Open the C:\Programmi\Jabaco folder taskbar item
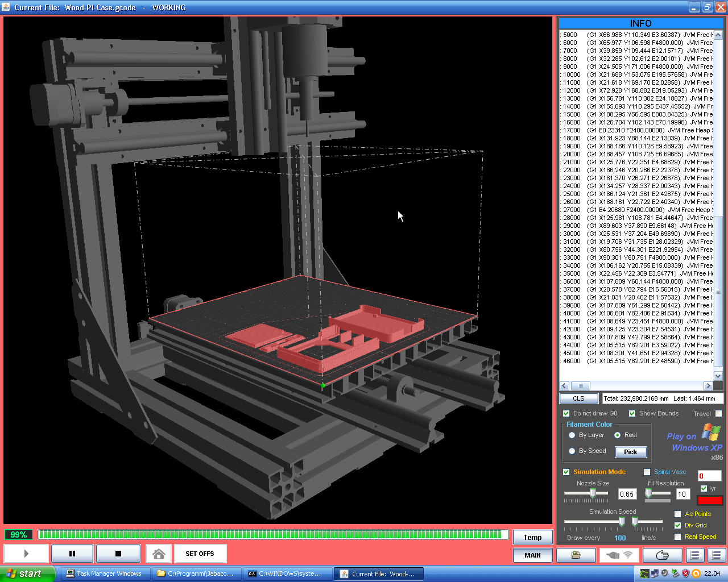This screenshot has width=728, height=582. point(195,573)
